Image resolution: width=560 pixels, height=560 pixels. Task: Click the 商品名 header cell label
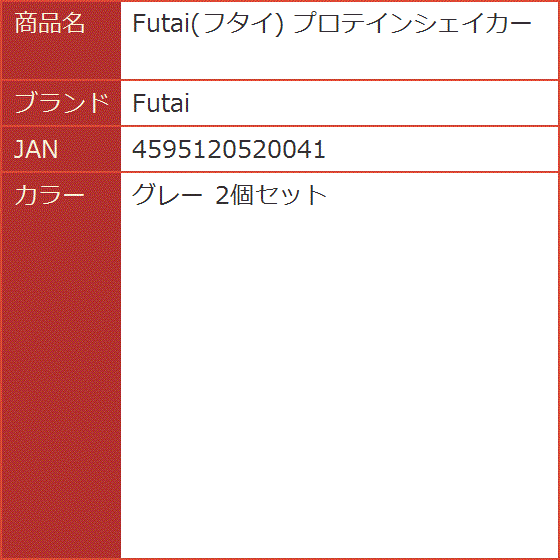pyautogui.click(x=50, y=23)
